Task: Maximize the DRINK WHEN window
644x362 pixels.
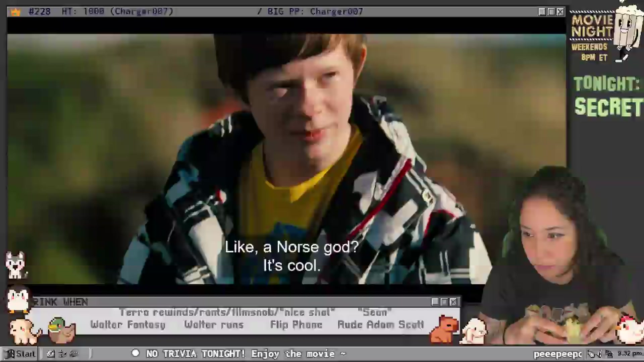Action: pyautogui.click(x=444, y=302)
